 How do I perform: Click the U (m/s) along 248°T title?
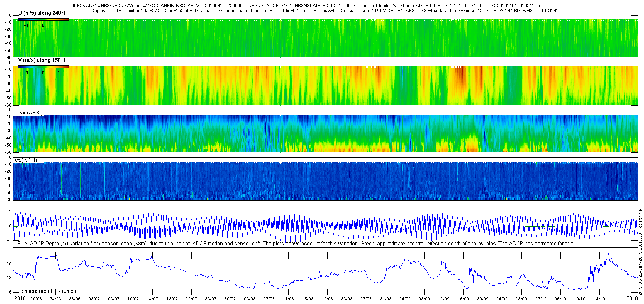tap(42, 13)
